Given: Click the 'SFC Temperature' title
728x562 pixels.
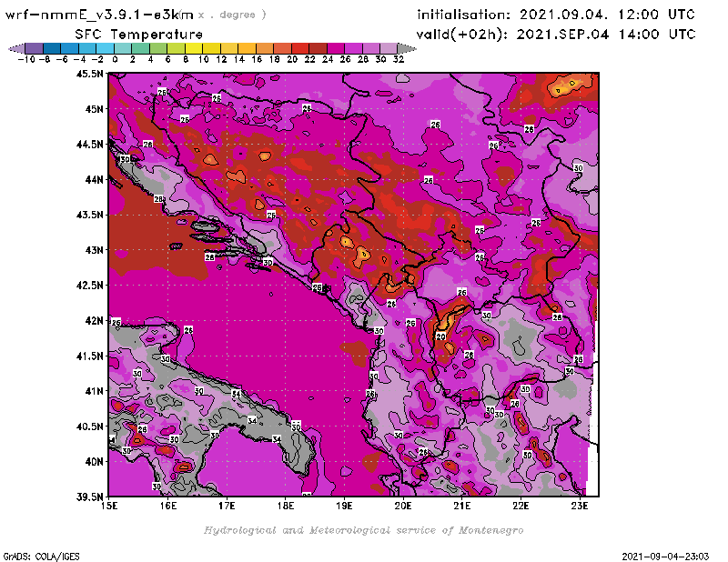Looking at the screenshot, I should [139, 35].
